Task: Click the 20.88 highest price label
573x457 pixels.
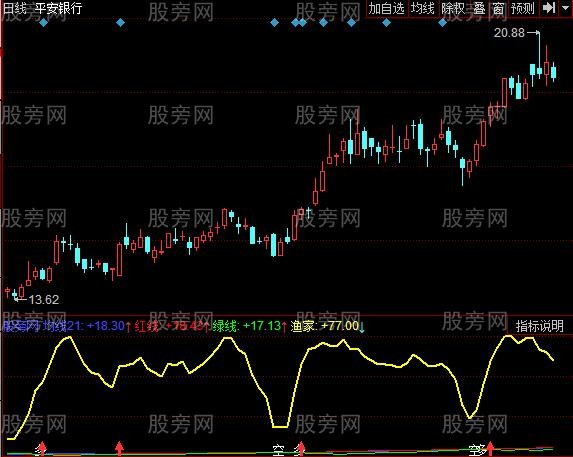Action: [509, 33]
